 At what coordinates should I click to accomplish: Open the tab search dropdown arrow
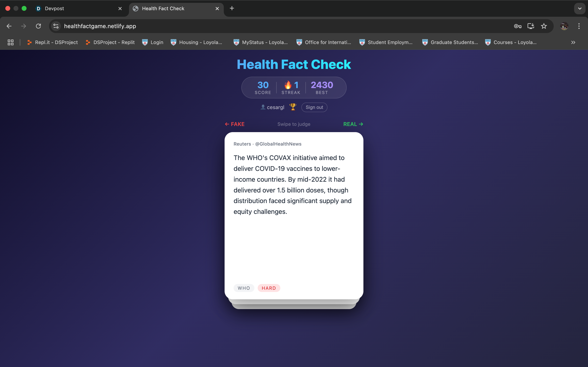(x=580, y=9)
